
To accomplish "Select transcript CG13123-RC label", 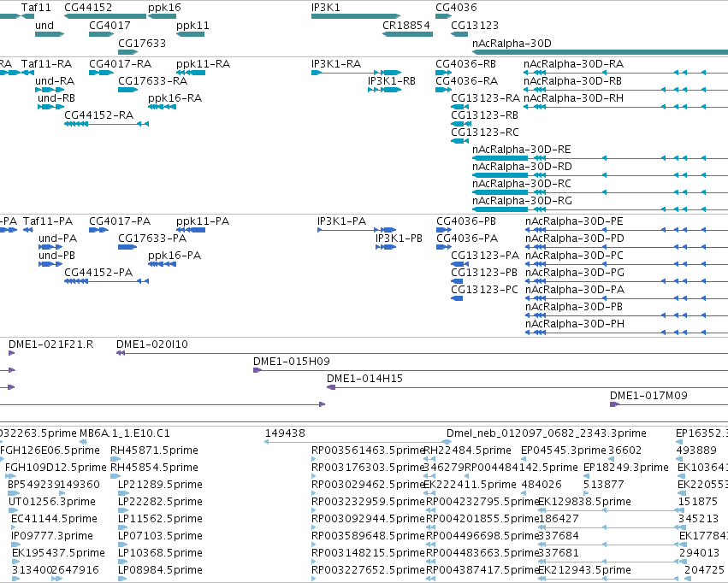I will [485, 132].
